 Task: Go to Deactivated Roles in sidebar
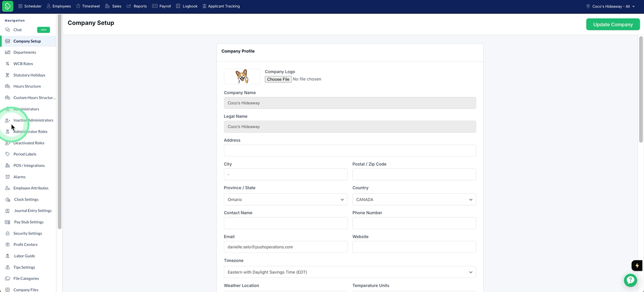click(x=29, y=143)
